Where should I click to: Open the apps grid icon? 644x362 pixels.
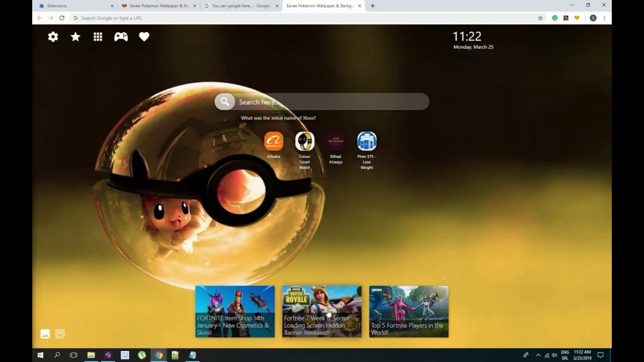tap(98, 37)
